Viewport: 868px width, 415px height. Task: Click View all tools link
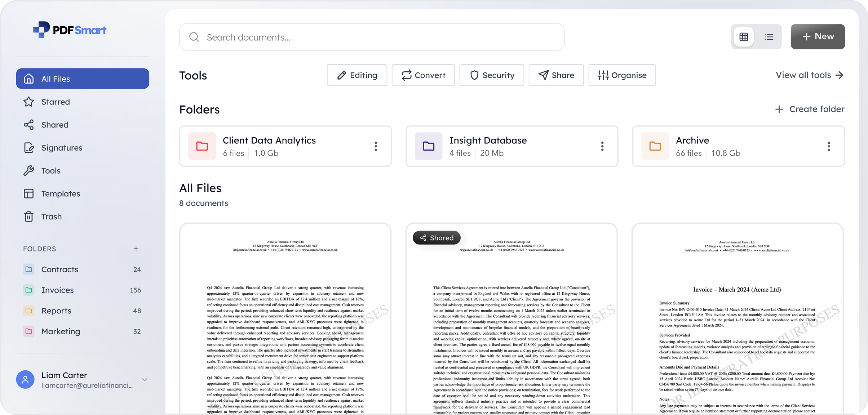click(809, 75)
